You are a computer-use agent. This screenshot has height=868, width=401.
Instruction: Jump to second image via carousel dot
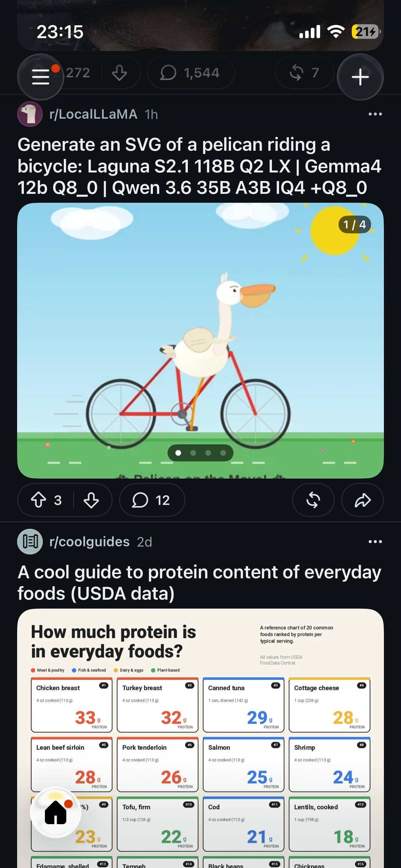(x=193, y=453)
